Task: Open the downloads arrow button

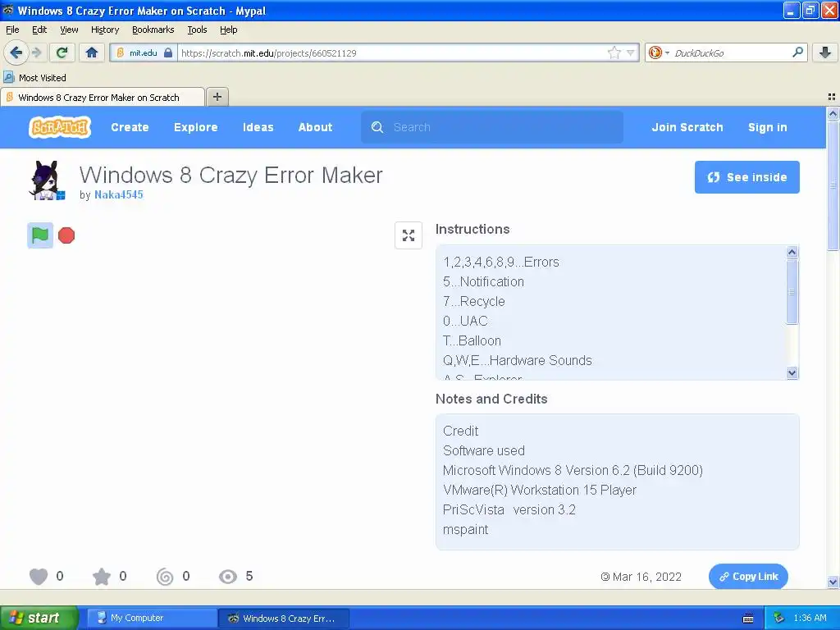Action: click(x=825, y=52)
